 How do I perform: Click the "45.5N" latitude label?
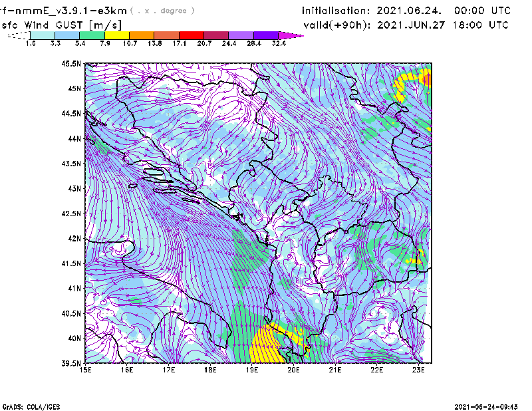72,63
